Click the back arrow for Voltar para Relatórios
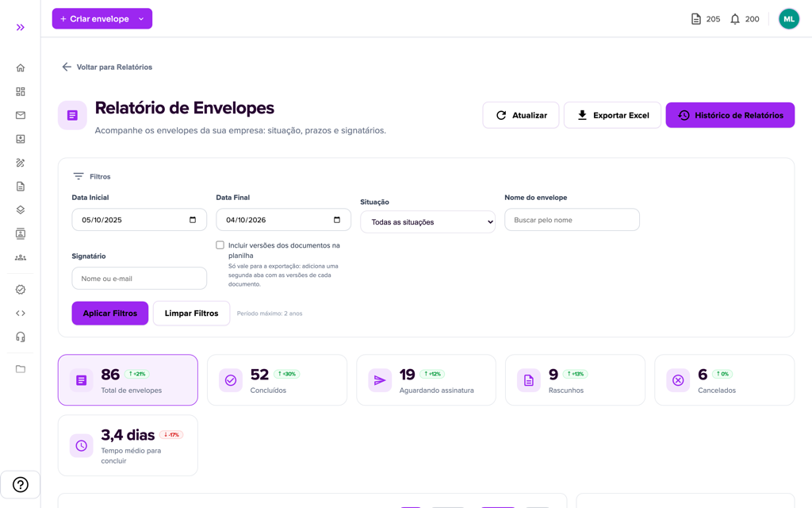 [67, 67]
